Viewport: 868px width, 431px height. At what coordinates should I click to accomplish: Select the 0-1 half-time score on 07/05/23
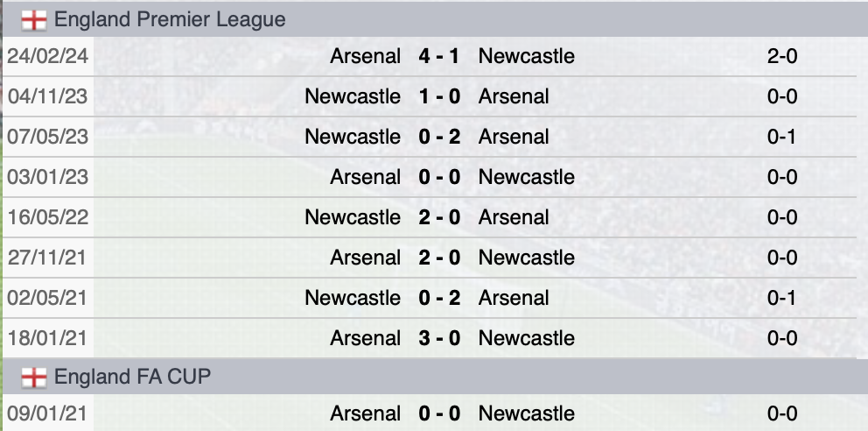point(782,137)
